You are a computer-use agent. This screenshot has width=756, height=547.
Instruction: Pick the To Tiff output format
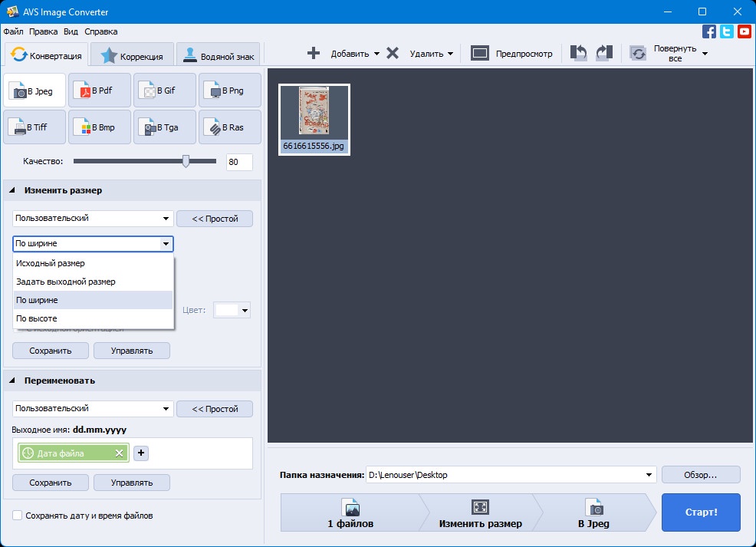click(x=35, y=127)
